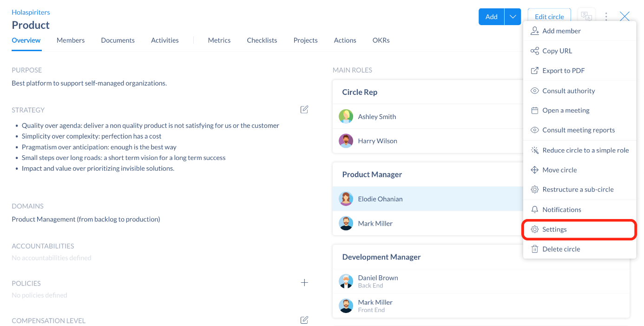Choose Reduce circle to a simple role
This screenshot has height=326, width=644.
pyautogui.click(x=579, y=150)
